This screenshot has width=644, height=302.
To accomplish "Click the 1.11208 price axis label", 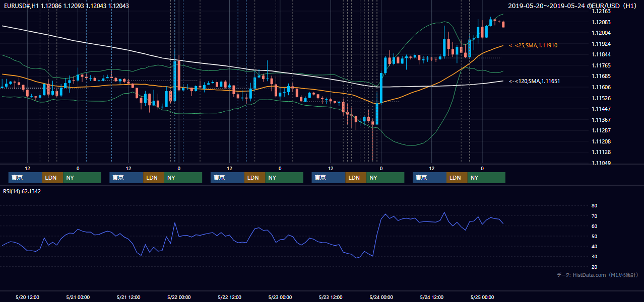I will pyautogui.click(x=601, y=141).
